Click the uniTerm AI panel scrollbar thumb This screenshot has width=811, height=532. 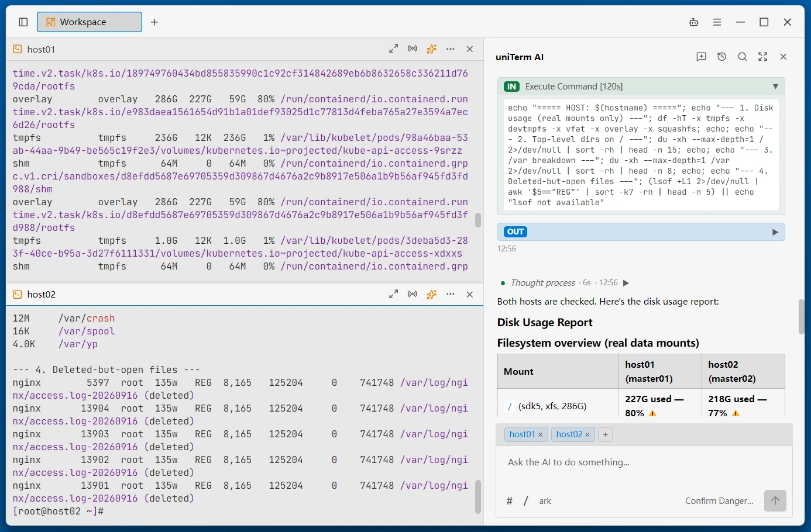click(802, 316)
